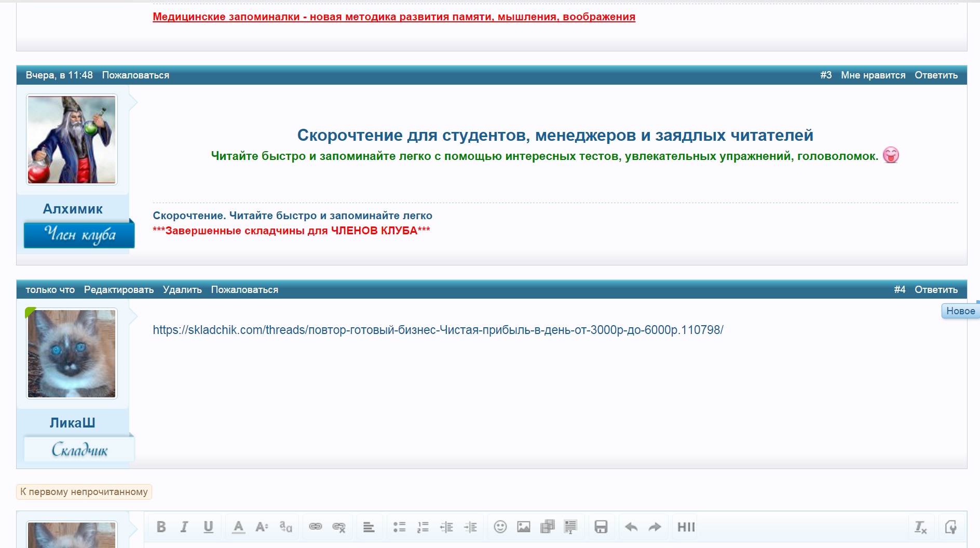
Task: Insert a link with the chain icon
Action: pyautogui.click(x=316, y=527)
